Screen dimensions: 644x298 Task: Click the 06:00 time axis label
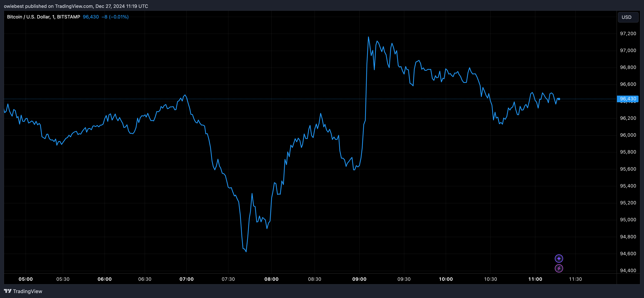pos(104,279)
